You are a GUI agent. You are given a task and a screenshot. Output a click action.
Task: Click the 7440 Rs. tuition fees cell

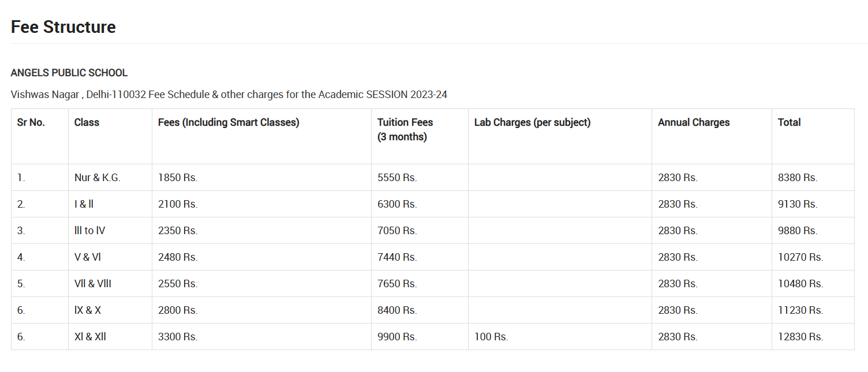coord(397,257)
